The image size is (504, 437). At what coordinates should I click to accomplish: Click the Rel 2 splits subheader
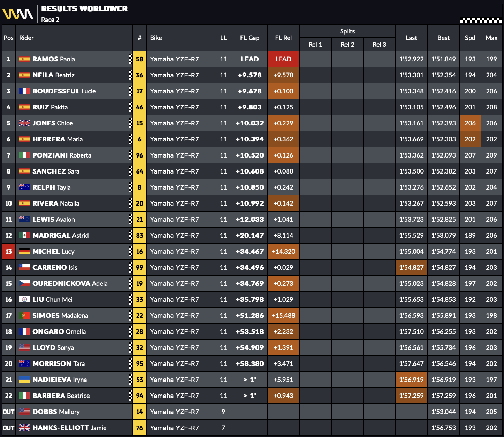pyautogui.click(x=347, y=45)
